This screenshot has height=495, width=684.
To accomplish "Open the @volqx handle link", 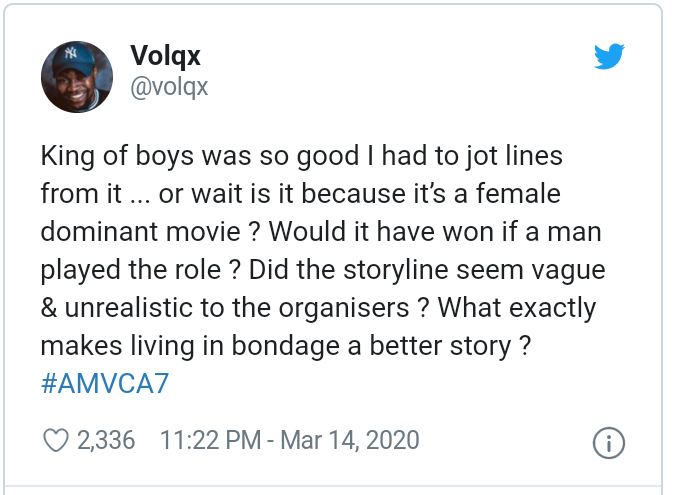I will (170, 87).
